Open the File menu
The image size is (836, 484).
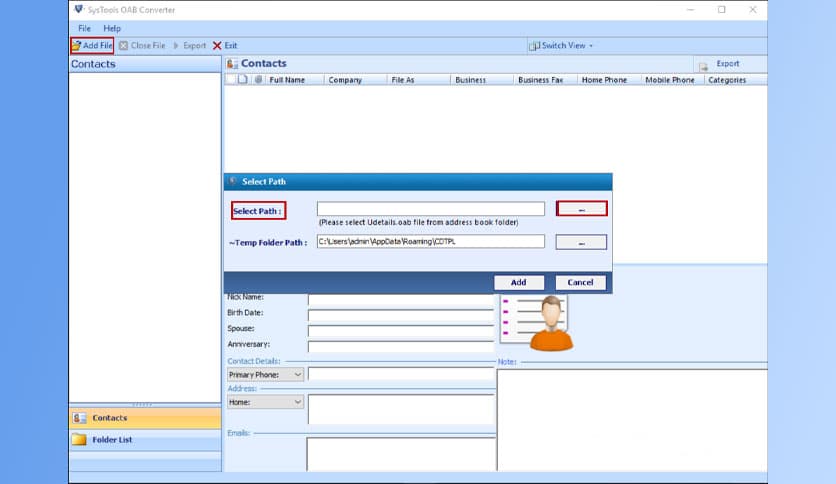[x=84, y=28]
